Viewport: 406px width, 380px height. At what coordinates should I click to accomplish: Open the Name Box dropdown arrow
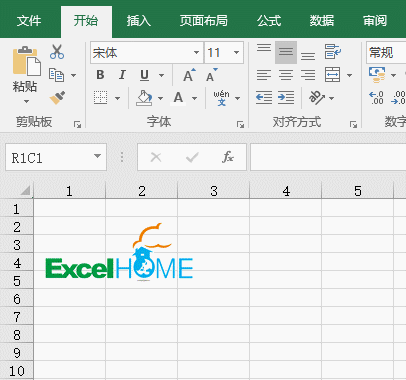97,156
